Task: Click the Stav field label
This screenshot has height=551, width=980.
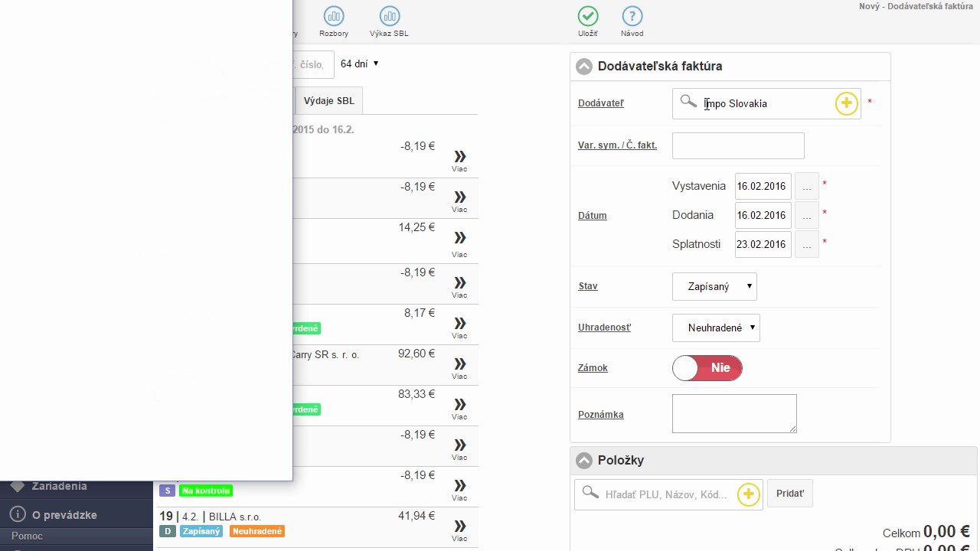Action: 588,286
